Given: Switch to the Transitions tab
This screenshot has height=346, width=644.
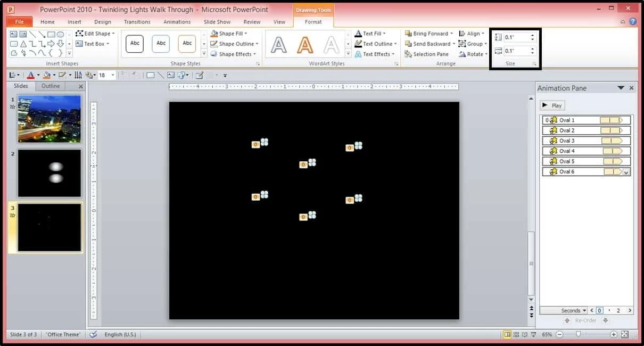Looking at the screenshot, I should 137,22.
